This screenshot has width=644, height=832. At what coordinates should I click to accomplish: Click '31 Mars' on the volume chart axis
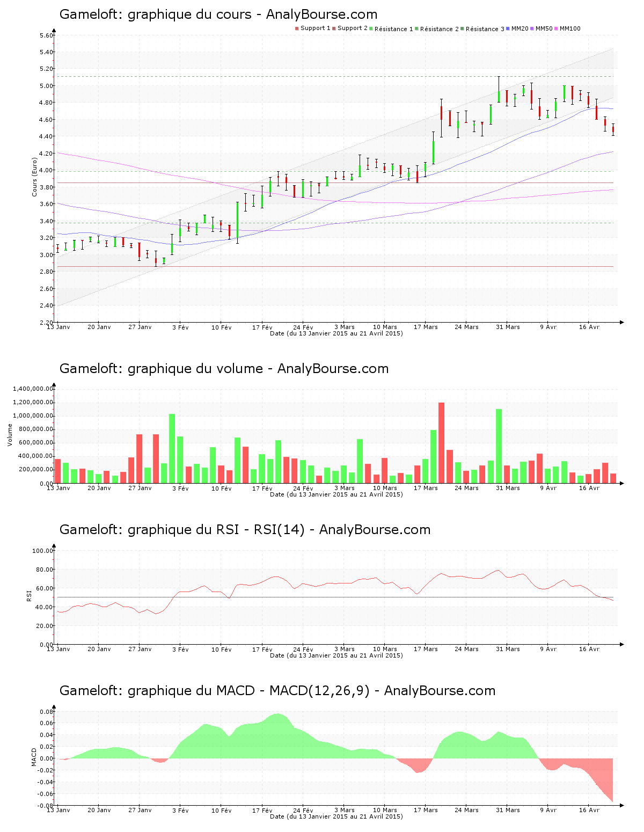point(507,488)
